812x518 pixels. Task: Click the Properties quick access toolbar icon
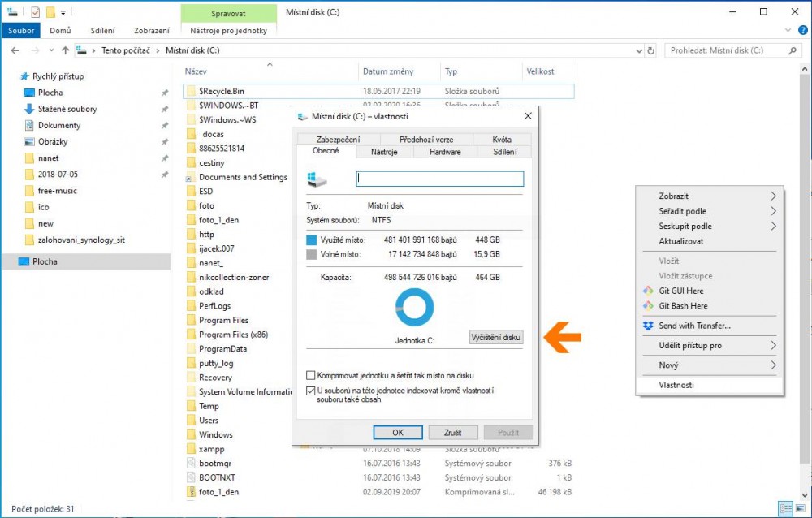coord(35,12)
